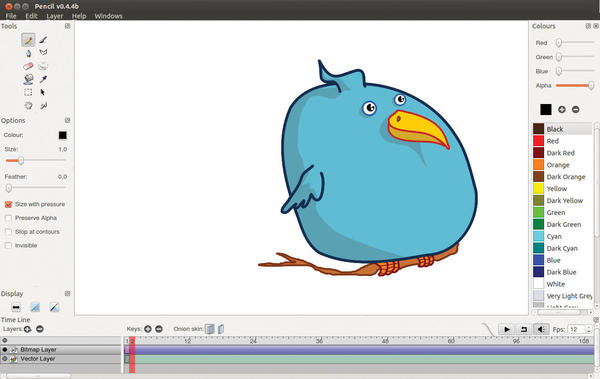Click the Fps value field
Viewport: 600px width, 379px height.
[577, 329]
